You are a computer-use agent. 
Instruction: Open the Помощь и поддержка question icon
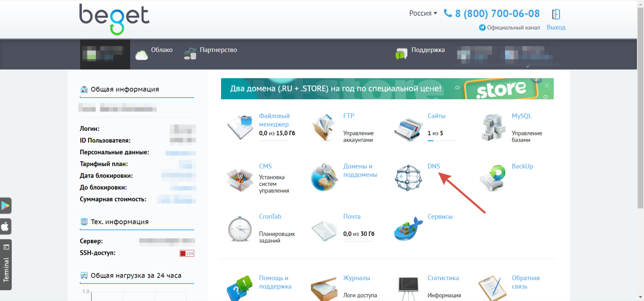tap(240, 288)
